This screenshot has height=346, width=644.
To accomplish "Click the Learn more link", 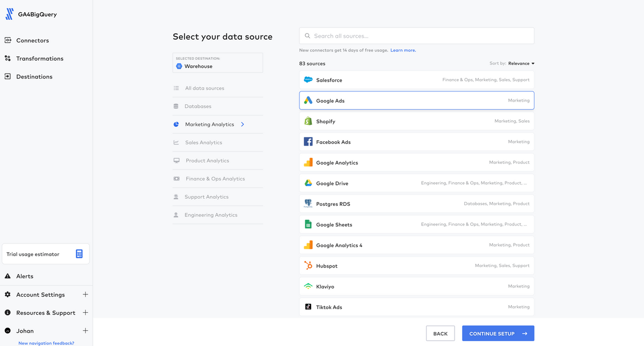I will [402, 49].
